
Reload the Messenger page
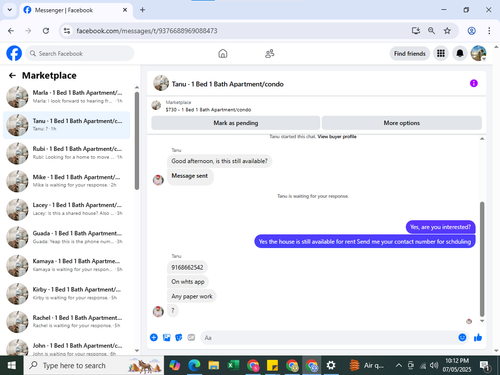46,31
